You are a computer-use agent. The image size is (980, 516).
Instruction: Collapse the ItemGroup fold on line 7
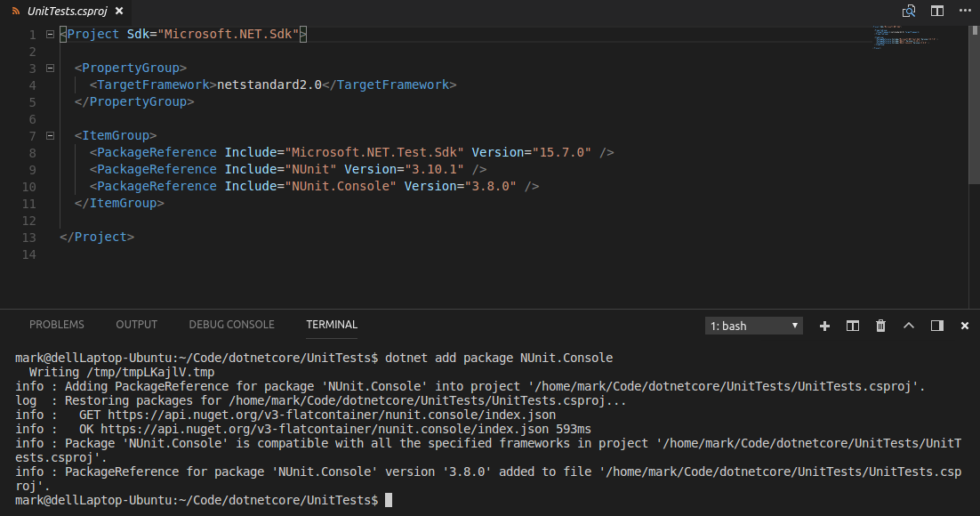50,135
